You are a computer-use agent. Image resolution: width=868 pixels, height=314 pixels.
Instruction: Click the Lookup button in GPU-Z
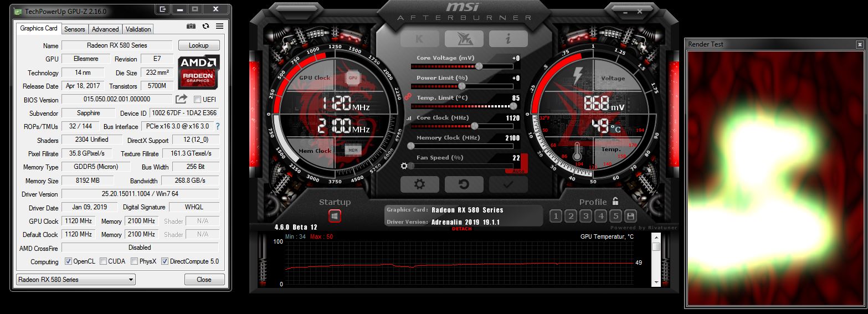[199, 45]
